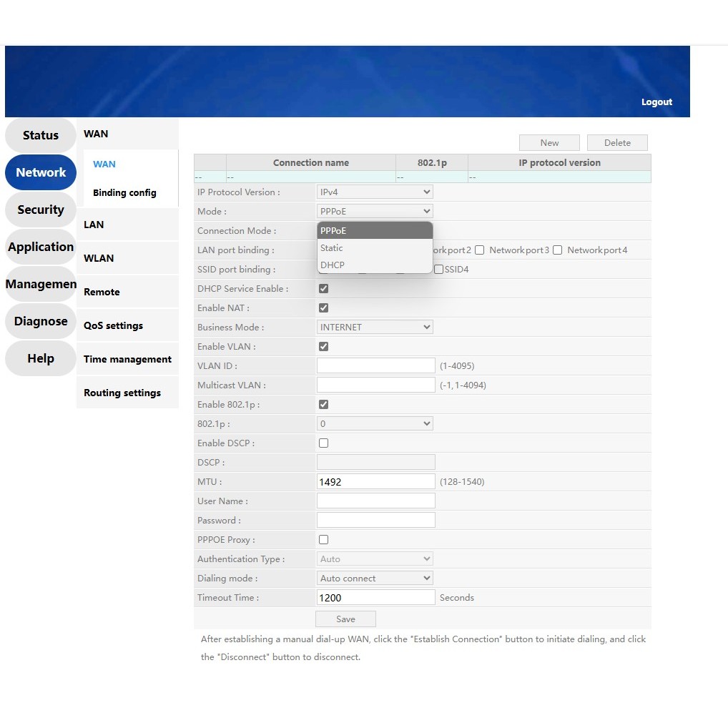Open Binding config submenu item
Viewport: 728px width, 728px height.
[124, 193]
